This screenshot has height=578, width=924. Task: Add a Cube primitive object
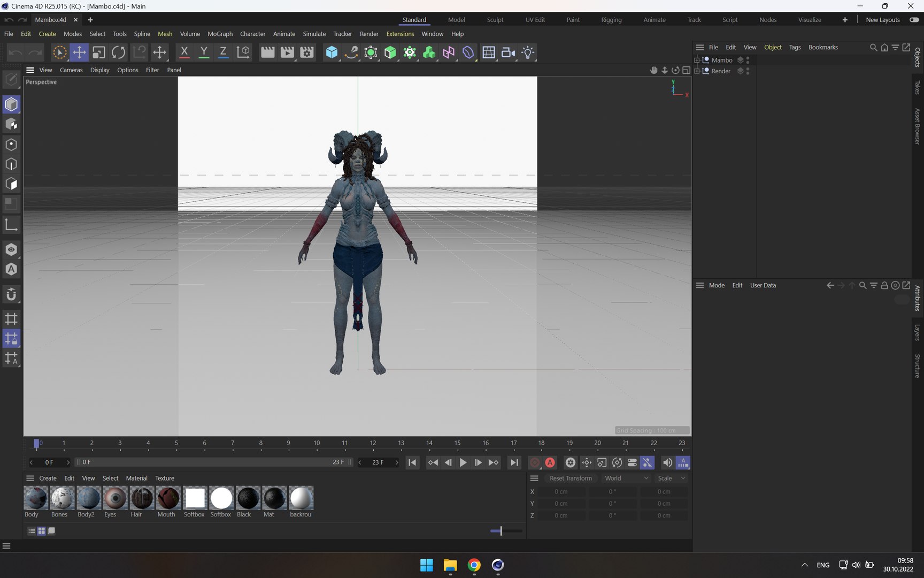(x=332, y=52)
